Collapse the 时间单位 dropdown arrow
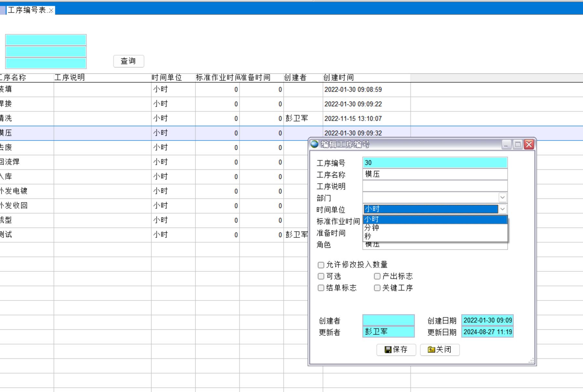The height and width of the screenshot is (392, 583). click(502, 209)
